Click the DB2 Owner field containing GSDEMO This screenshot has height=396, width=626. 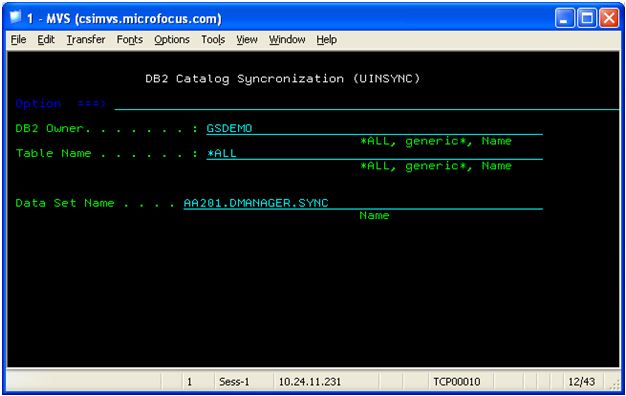[374, 129]
